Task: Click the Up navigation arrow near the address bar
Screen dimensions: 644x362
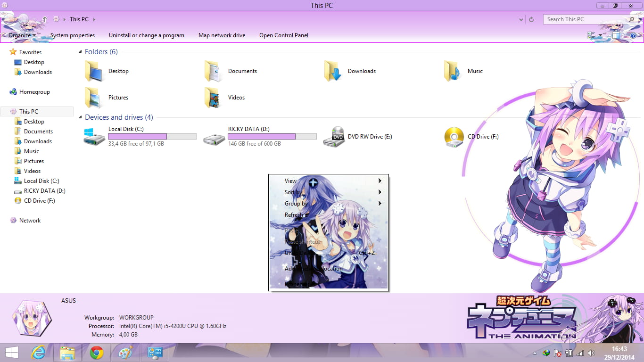Action: click(45, 19)
